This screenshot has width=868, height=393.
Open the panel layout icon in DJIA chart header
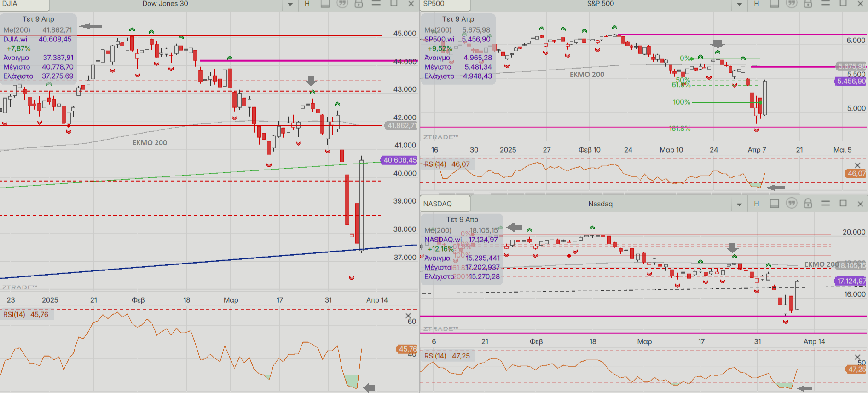click(x=325, y=4)
